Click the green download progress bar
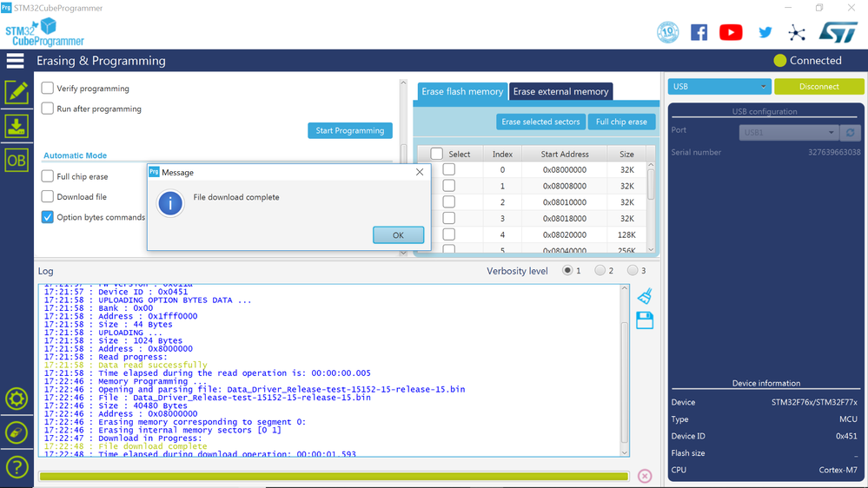Viewport: 868px width, 488px height. 335,477
